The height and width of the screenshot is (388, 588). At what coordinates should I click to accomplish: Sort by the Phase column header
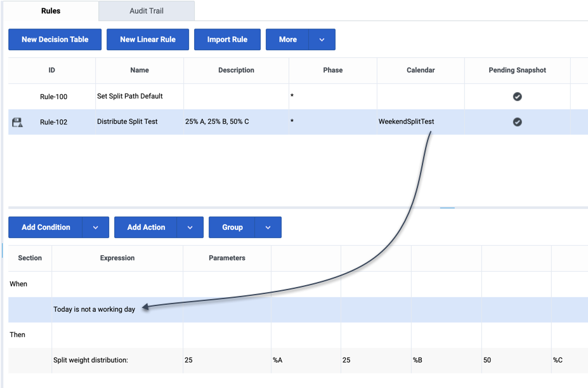332,70
